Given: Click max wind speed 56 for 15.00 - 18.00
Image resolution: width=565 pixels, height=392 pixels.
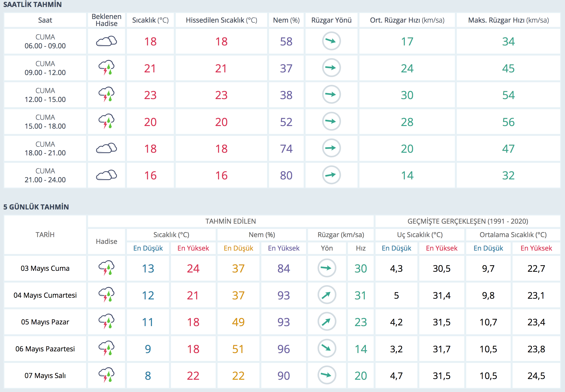Looking at the screenshot, I should pyautogui.click(x=508, y=122).
